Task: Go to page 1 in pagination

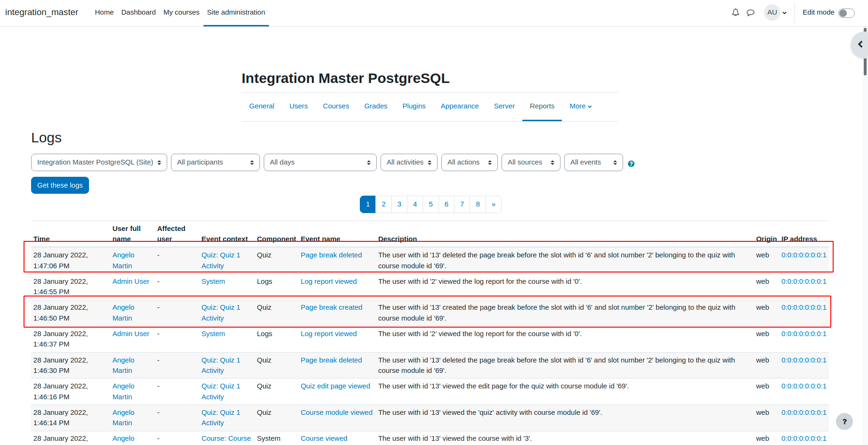Action: point(368,204)
